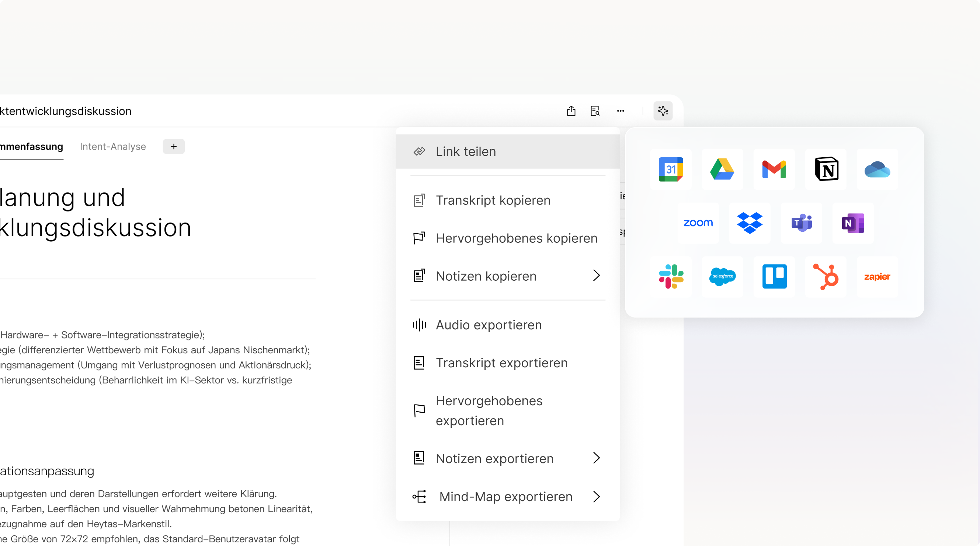Open the transcript search icon
Viewport: 980px width, 546px height.
tap(595, 111)
